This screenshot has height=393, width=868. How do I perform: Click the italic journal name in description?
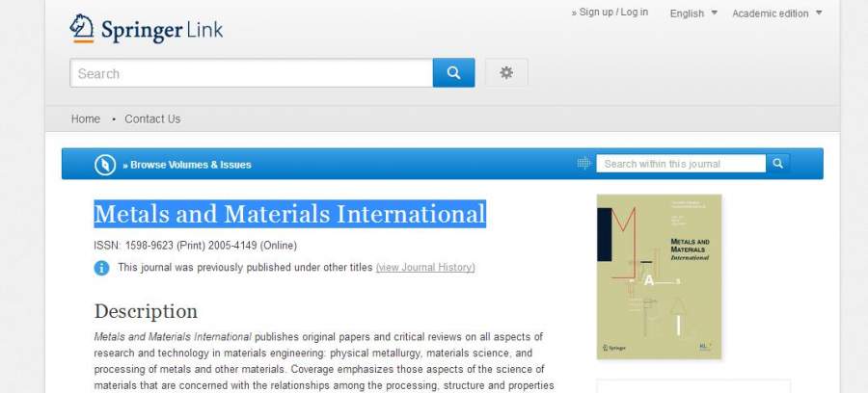[173, 336]
